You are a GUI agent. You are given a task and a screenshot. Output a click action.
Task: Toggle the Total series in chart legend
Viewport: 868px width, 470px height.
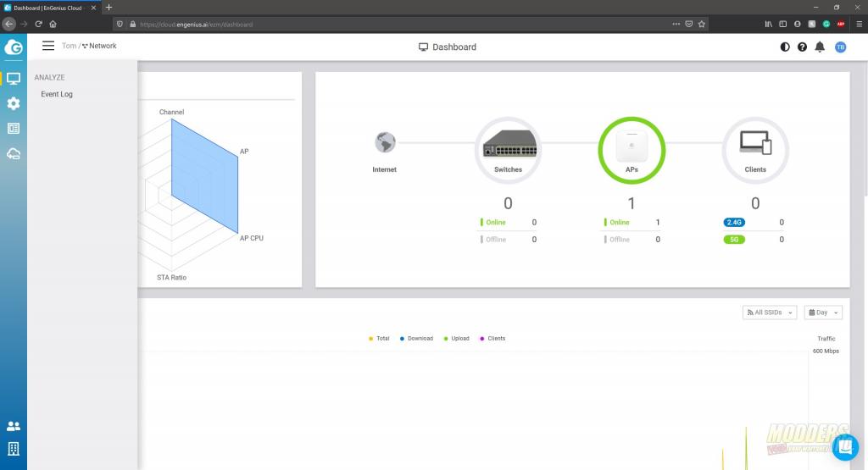379,338
